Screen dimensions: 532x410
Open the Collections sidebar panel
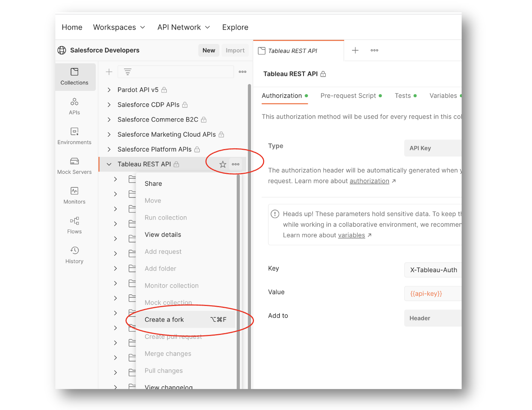tap(74, 77)
